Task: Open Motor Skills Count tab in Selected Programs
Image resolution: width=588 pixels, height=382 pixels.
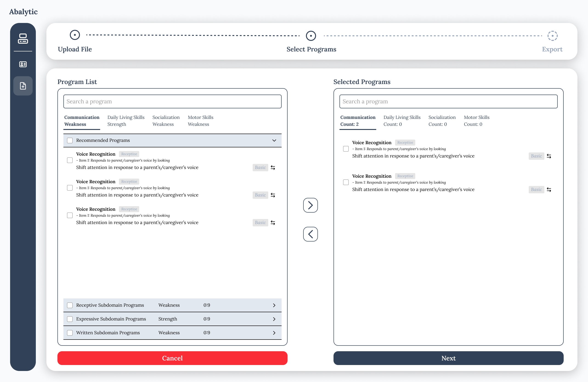Action: point(476,121)
